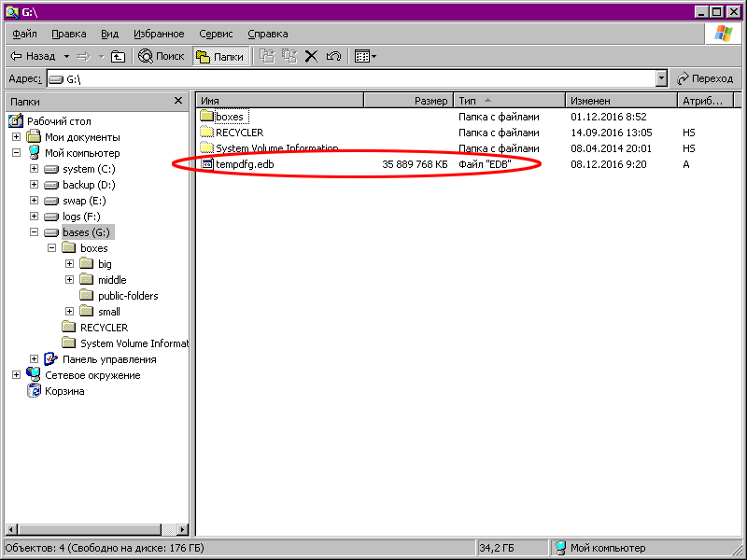The height and width of the screenshot is (560, 747).
Task: Open the Views dropdown button
Action: click(365, 56)
